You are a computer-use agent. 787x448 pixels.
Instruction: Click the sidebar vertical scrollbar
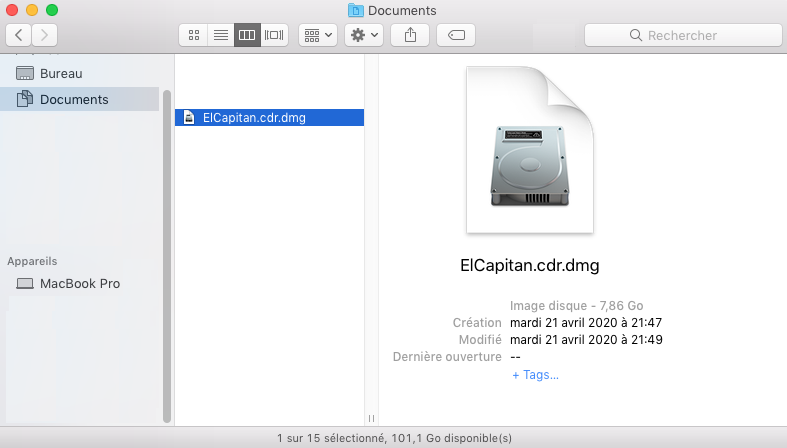(167, 256)
